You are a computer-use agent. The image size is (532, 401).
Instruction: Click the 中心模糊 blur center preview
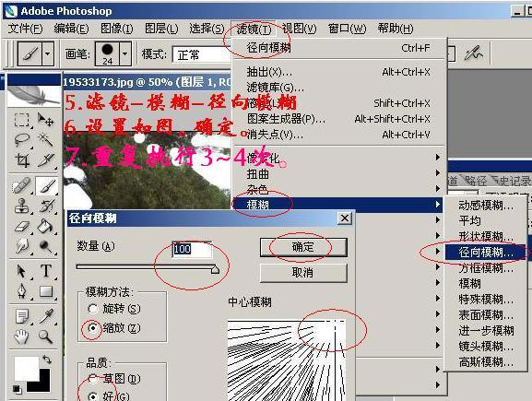pos(287,360)
